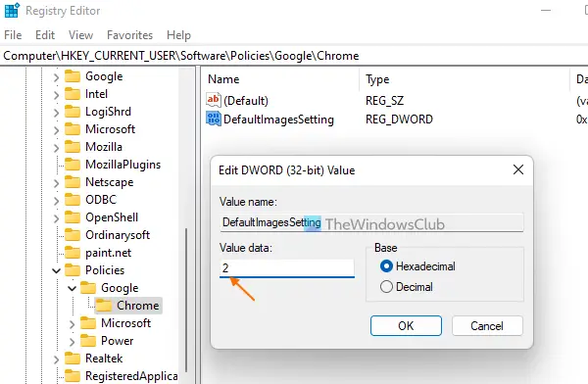This screenshot has height=384, width=588.
Task: Collapse the Policies key
Action: 56,270
